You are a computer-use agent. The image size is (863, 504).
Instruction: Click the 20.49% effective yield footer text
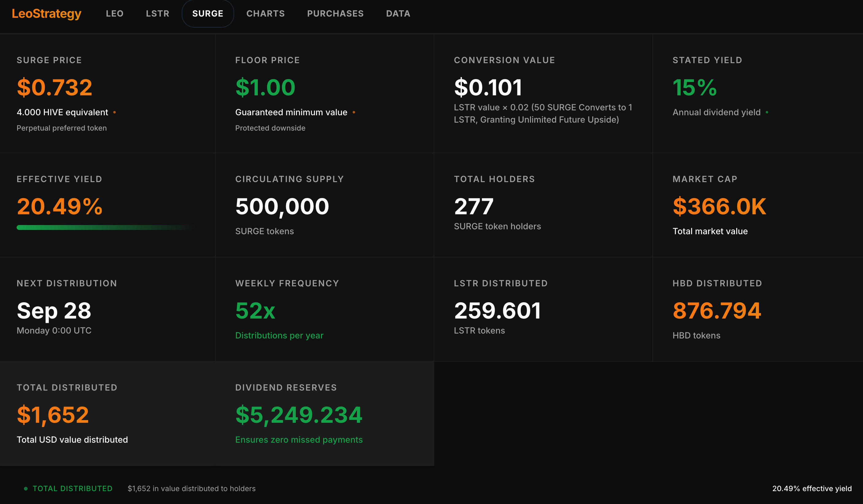coord(812,489)
